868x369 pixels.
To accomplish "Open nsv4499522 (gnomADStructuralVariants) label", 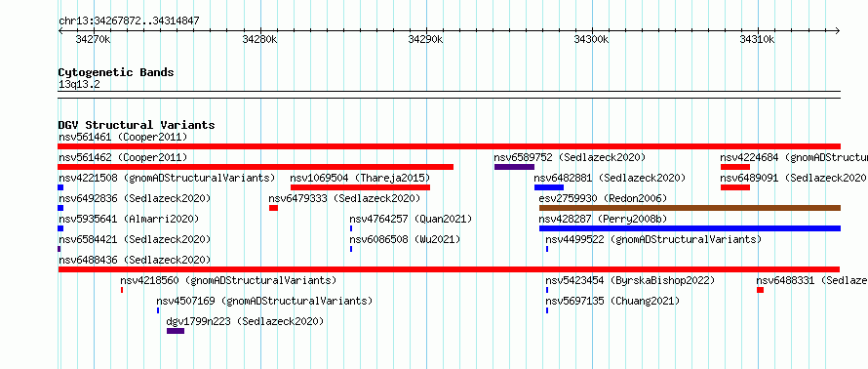I will click(x=653, y=239).
